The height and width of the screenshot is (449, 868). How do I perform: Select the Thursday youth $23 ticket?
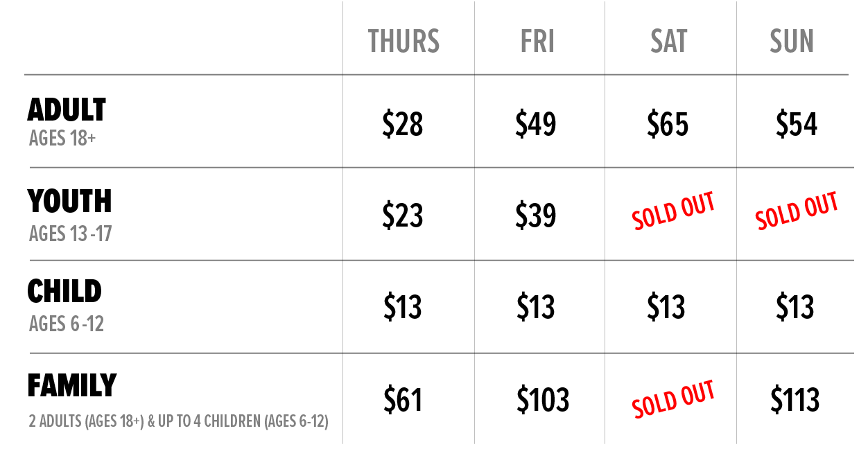click(403, 215)
